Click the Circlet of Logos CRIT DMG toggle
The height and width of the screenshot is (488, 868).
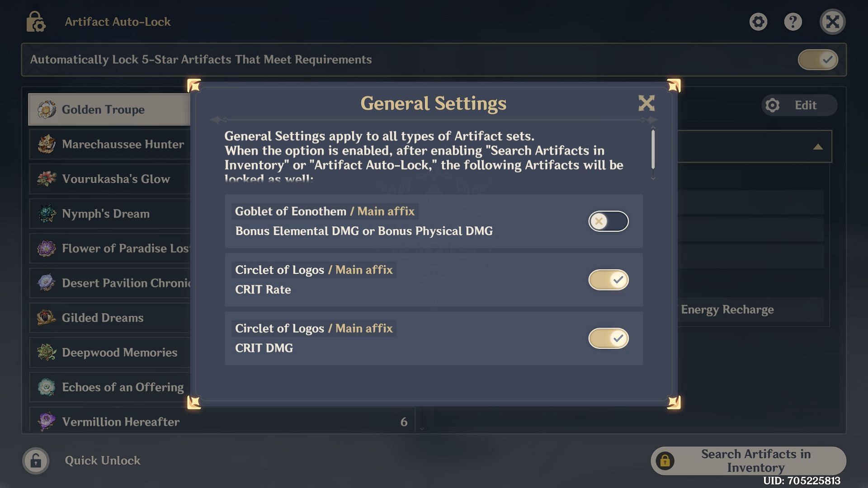pyautogui.click(x=608, y=338)
